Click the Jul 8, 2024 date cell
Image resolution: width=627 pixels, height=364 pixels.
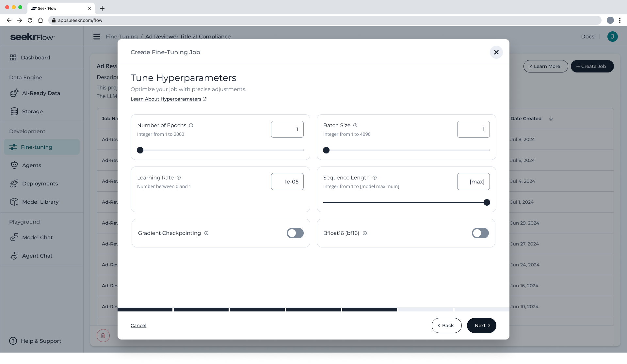coord(522,139)
